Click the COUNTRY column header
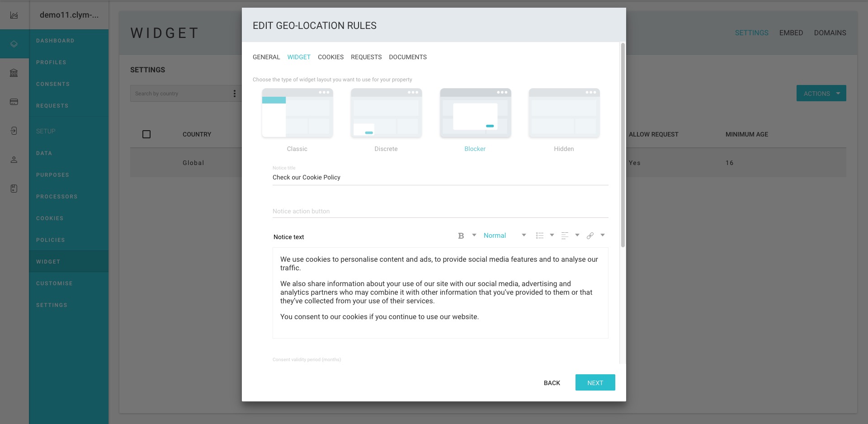 click(197, 134)
